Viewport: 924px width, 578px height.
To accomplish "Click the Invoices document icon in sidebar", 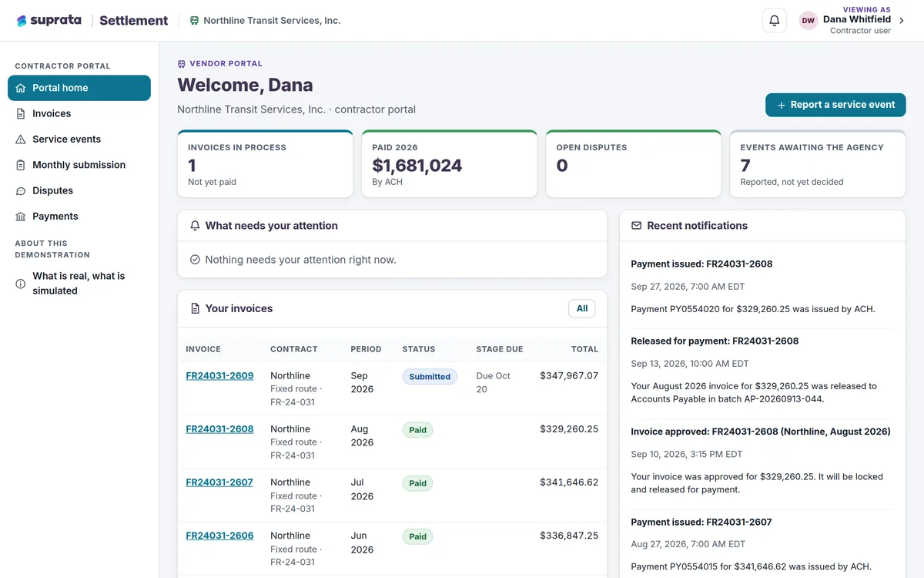I will pyautogui.click(x=21, y=113).
